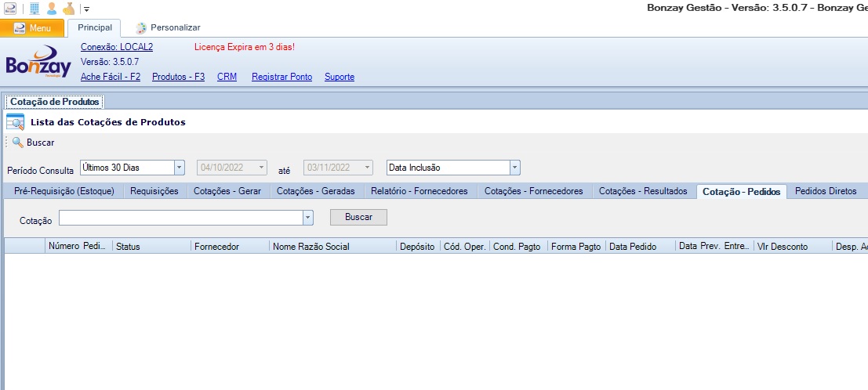Click the Bonzay app icon at top-left
The image size is (868, 390).
pos(9,9)
